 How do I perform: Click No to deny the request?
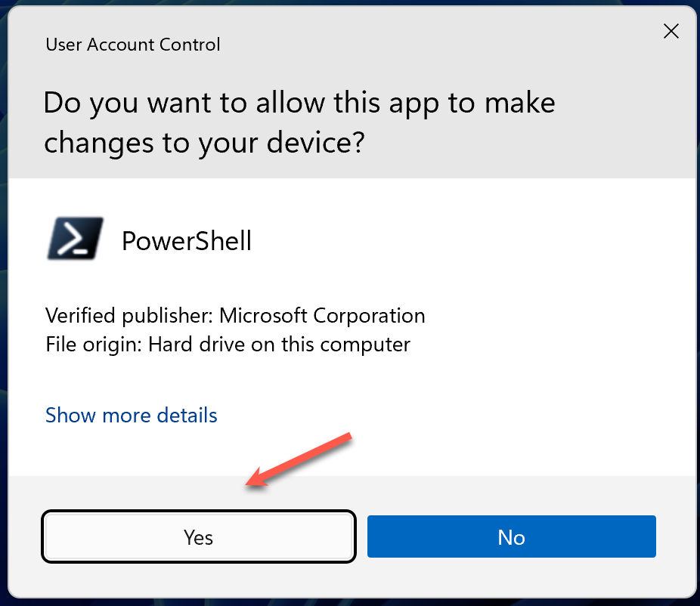511,537
